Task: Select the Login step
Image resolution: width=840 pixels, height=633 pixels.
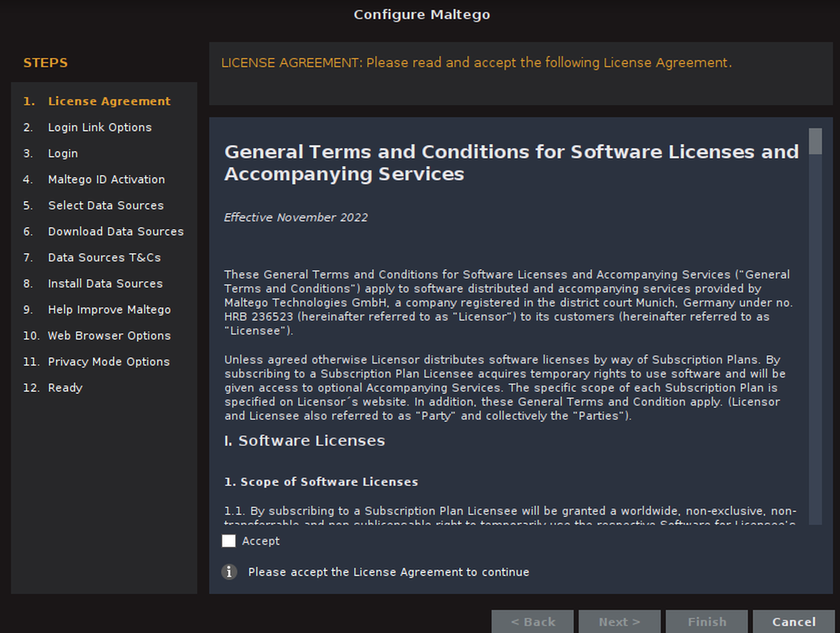Action: 63,154
